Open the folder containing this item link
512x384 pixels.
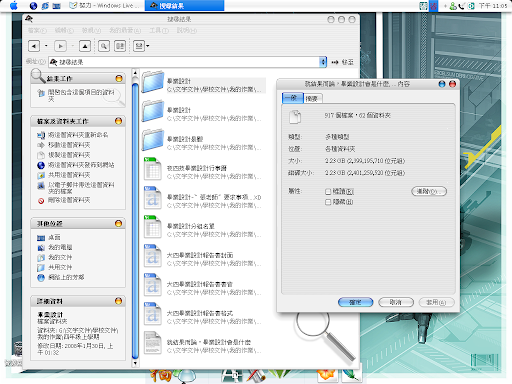81,95
